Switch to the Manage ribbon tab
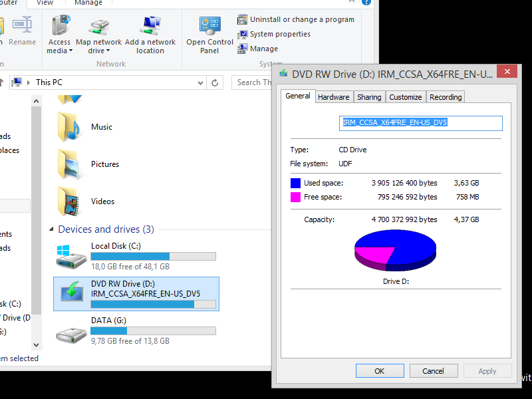 (x=88, y=3)
